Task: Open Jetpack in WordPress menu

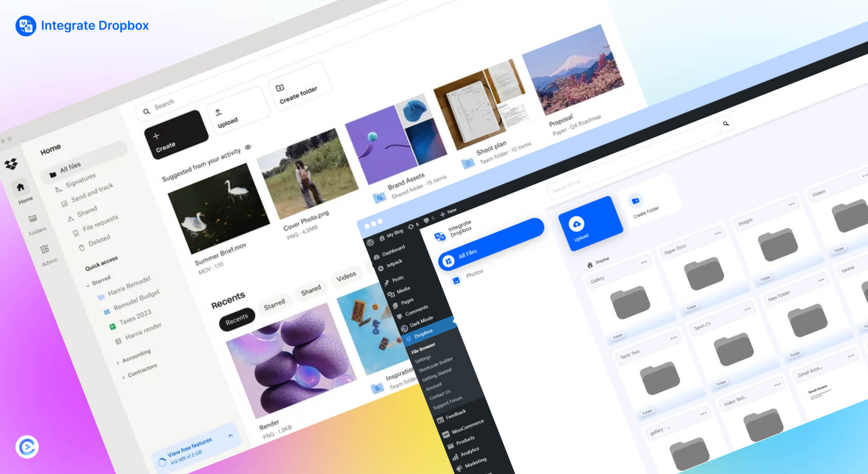Action: pyautogui.click(x=390, y=265)
